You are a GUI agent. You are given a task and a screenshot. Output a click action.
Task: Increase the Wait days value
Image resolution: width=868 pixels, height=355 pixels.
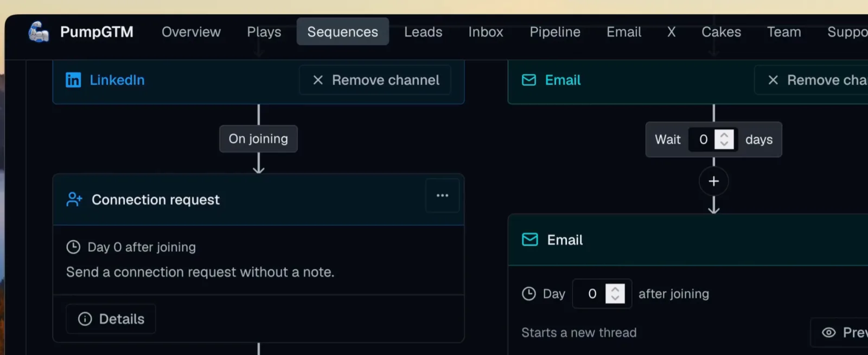tap(724, 135)
